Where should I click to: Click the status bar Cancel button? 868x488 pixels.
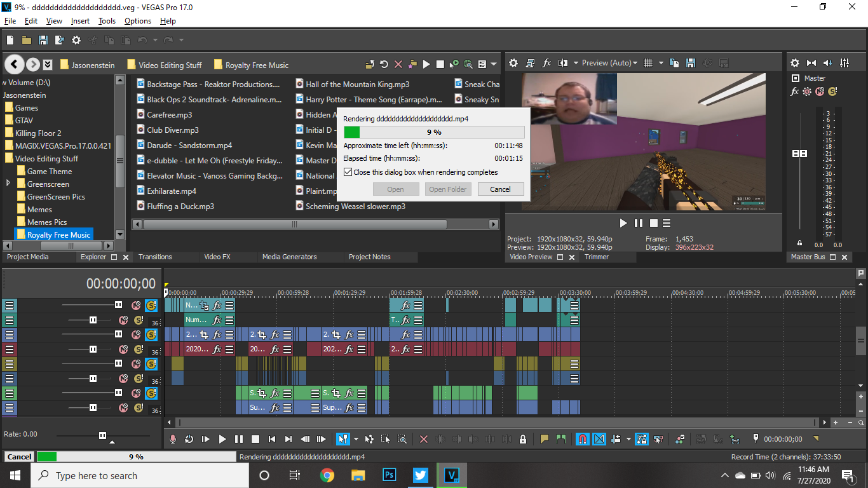19,457
